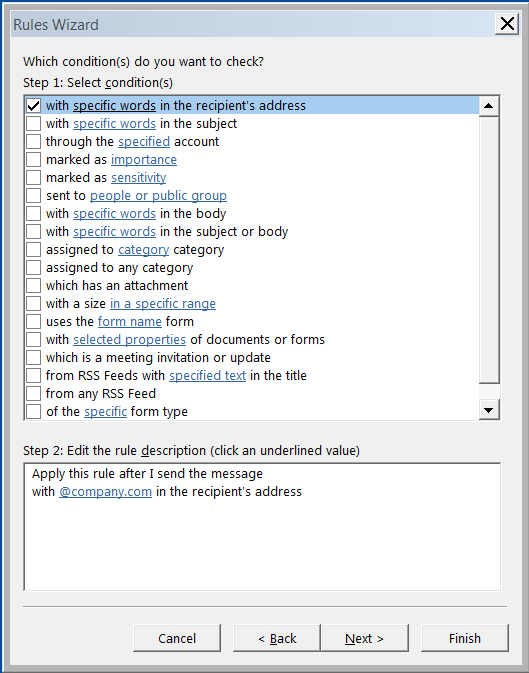This screenshot has height=673, width=529.
Task: Enable 'assigned to category category' checkbox
Action: (x=33, y=250)
